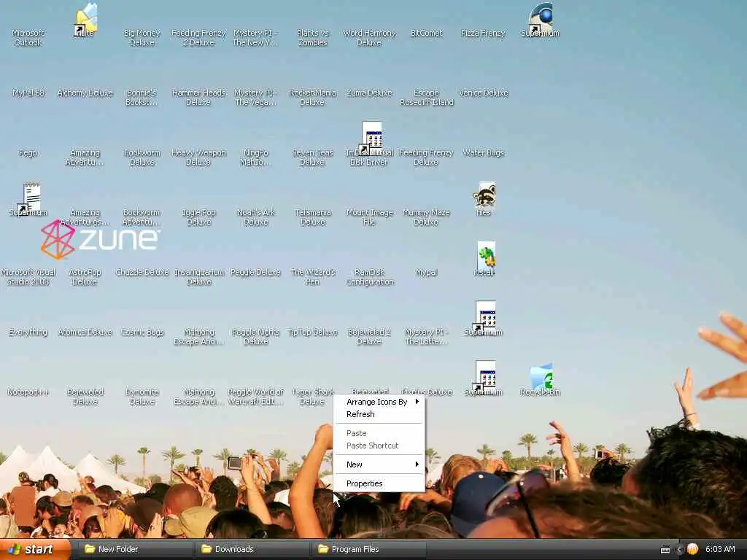Select Big Money Deluxe shortcut

(142, 38)
